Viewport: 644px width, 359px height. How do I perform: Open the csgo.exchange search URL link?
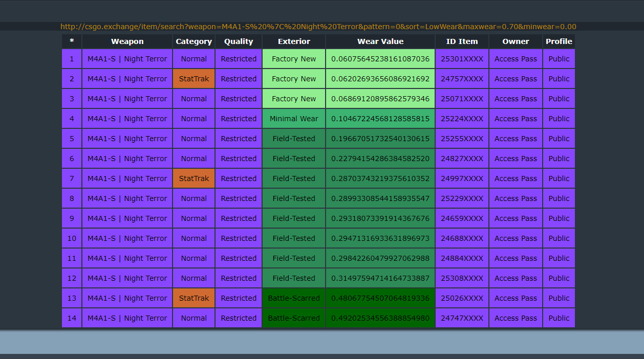click(x=318, y=27)
